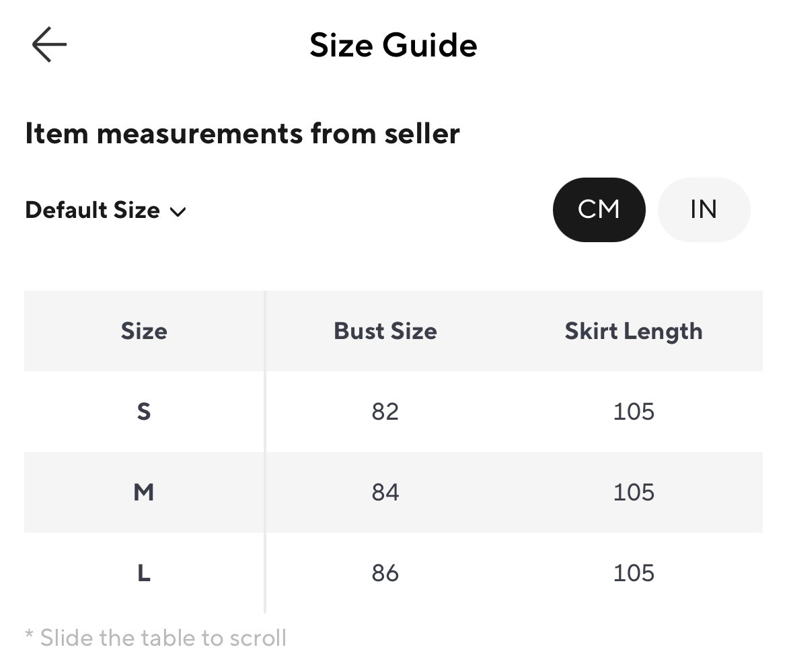Screen dimensions: 787x672
Task: Expand the chevron next to Default Size
Action: click(178, 213)
